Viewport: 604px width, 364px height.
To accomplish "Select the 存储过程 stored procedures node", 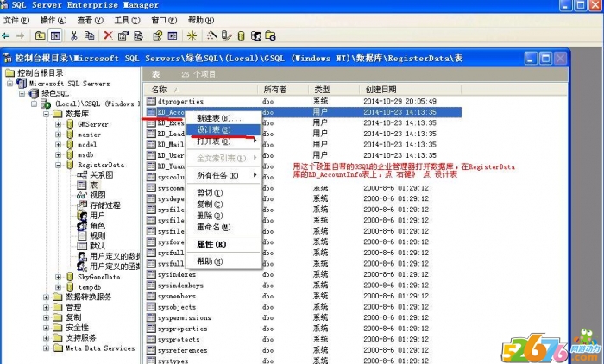I will tap(105, 205).
